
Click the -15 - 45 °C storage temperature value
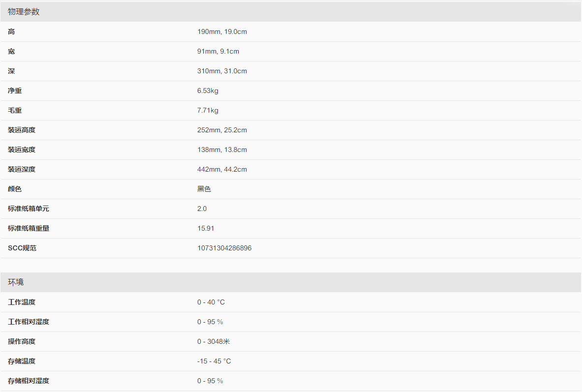(x=214, y=362)
